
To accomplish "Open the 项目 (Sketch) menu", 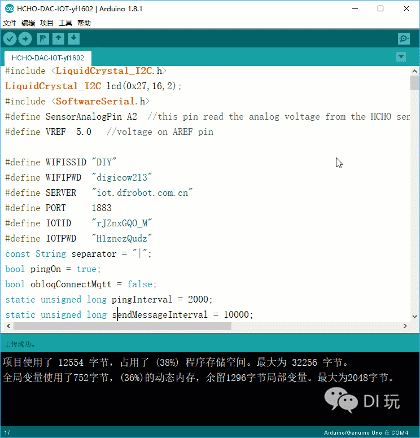I will (47, 23).
